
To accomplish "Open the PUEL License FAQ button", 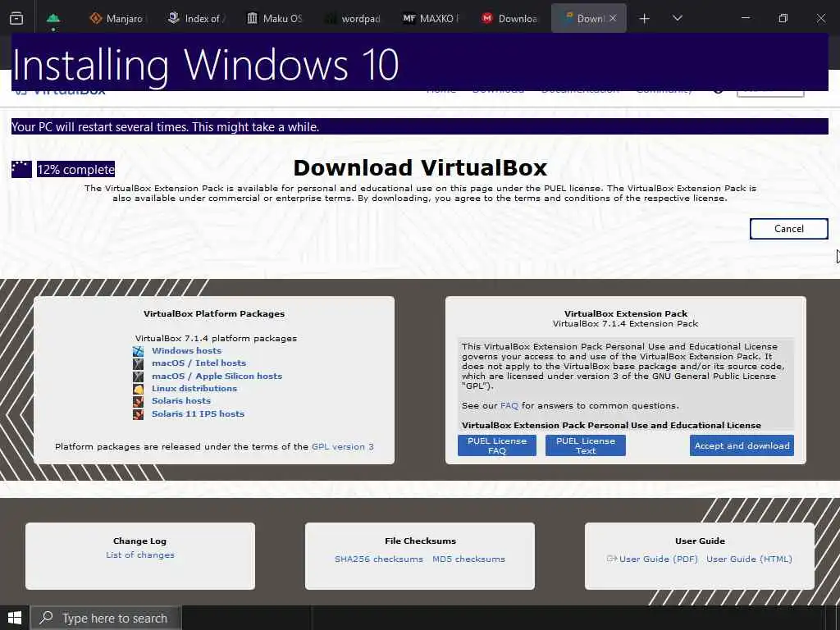I will click(x=496, y=445).
